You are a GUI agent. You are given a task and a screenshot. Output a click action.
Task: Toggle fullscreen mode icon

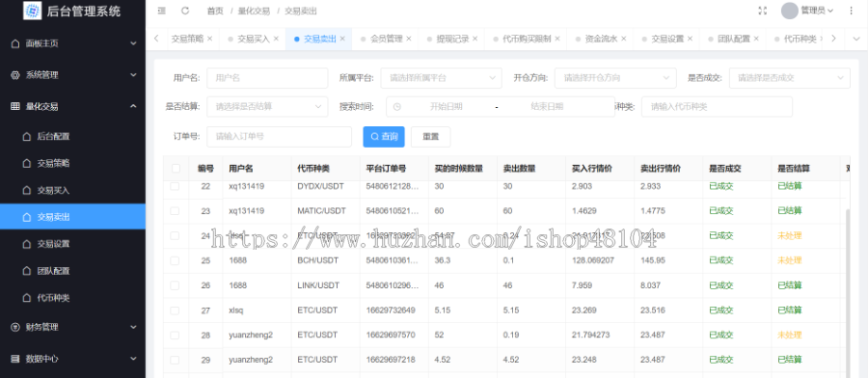(762, 11)
